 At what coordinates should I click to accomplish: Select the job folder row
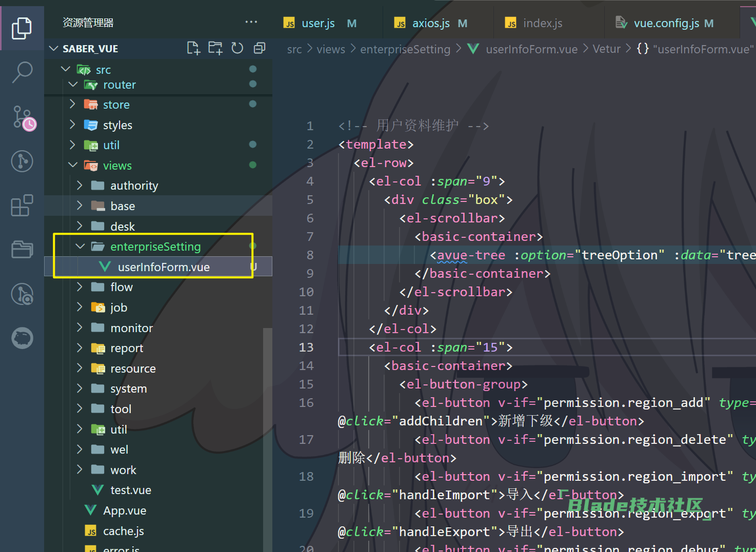coord(158,308)
